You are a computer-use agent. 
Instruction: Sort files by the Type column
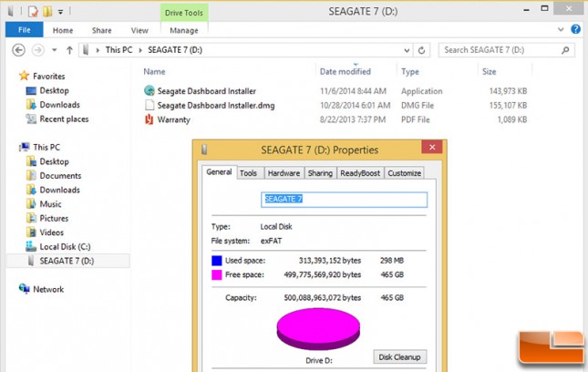coord(410,72)
